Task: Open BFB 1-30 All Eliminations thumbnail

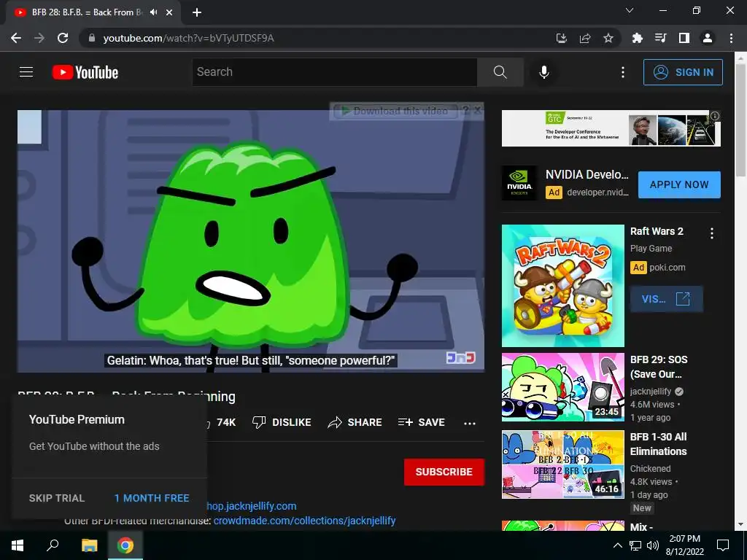Action: [x=562, y=464]
